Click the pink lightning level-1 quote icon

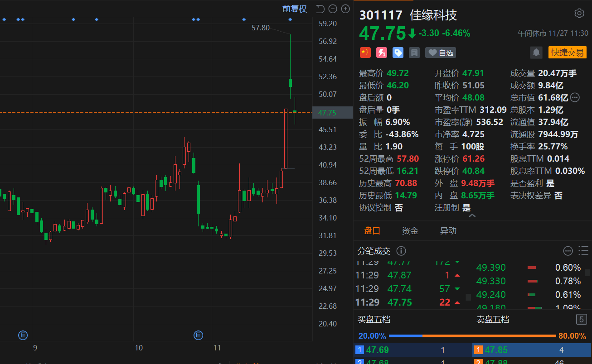pyautogui.click(x=382, y=53)
